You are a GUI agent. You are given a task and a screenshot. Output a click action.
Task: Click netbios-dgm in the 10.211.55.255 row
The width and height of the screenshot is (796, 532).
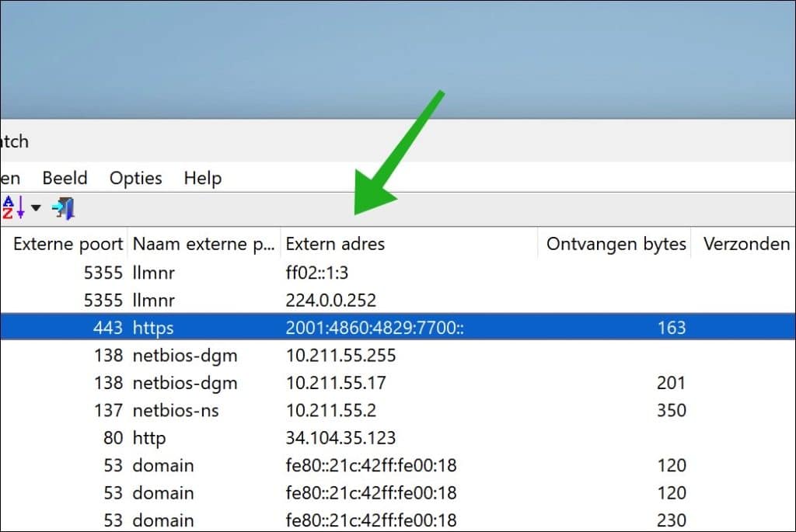pyautogui.click(x=185, y=356)
